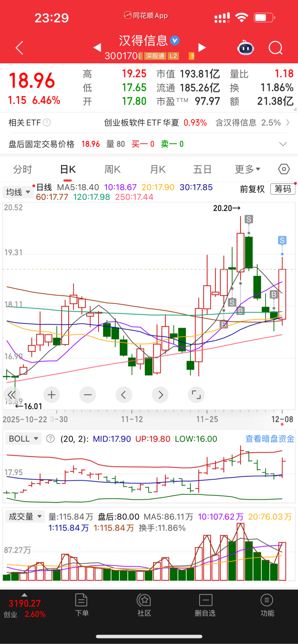Image resolution: width=298 pixels, height=644 pixels.
Task: Tap 删自选 to remove from the watchlist
Action: coord(205,605)
